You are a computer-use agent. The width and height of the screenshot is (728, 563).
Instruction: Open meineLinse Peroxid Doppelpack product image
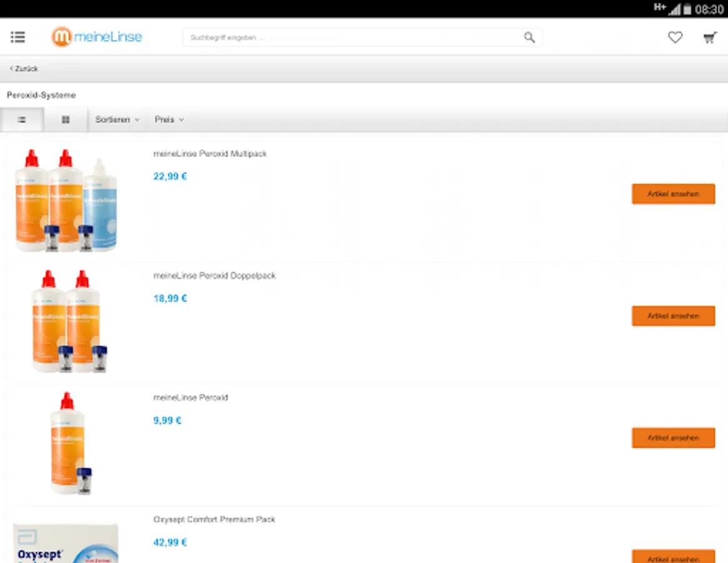tap(69, 322)
